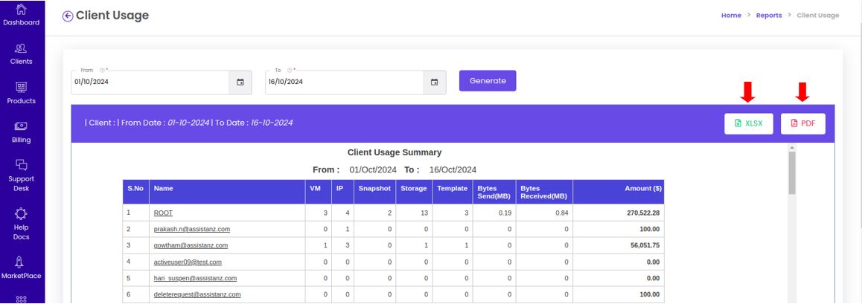Image resolution: width=868 pixels, height=304 pixels.
Task: Open the To date calendar picker
Action: click(435, 83)
